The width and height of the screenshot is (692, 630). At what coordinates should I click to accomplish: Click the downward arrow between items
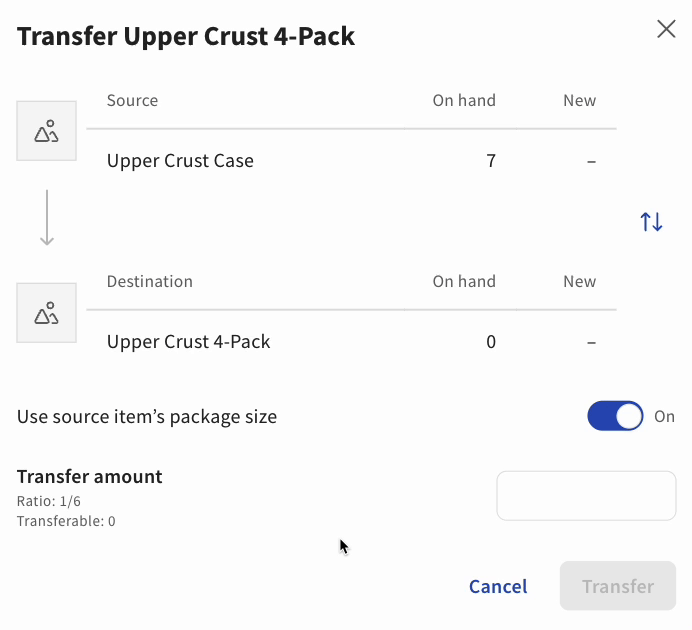point(47,221)
